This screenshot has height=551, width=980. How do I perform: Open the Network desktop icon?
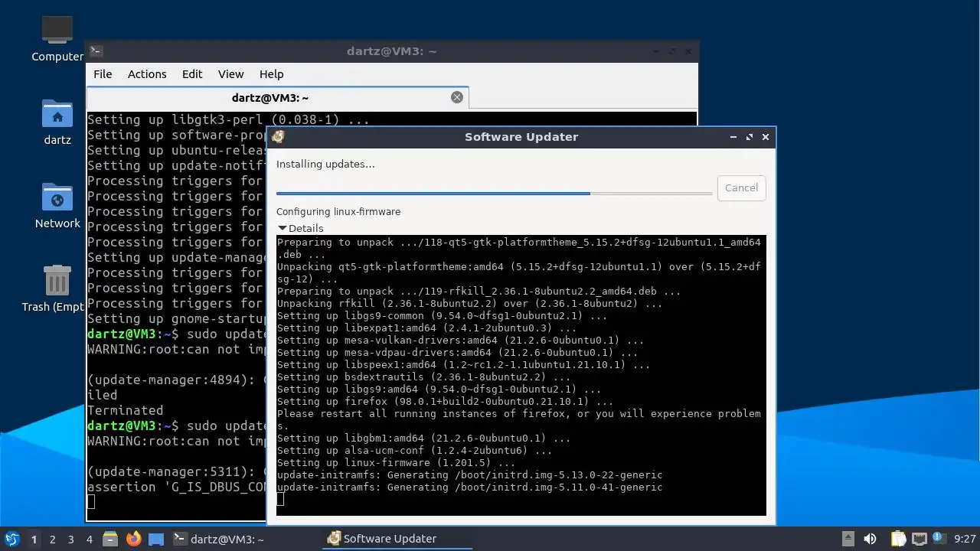tap(57, 205)
